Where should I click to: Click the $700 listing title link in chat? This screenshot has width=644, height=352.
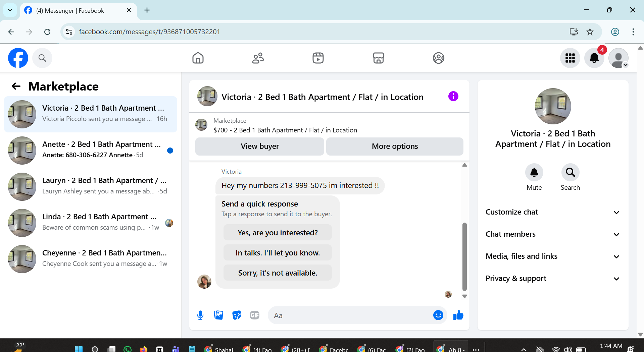tap(285, 130)
